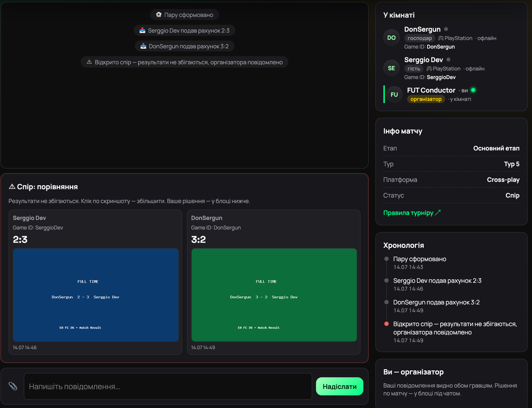Viewport: 532px width, 408px height.
Task: Click the warning icon in dispute heading
Action: pos(12,187)
